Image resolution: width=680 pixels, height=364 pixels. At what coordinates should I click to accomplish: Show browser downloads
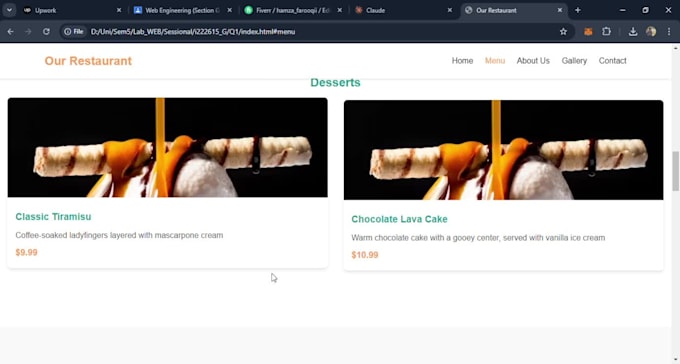(x=633, y=32)
